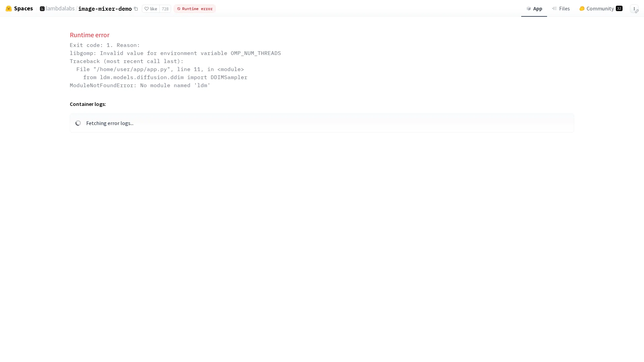Viewport: 644px width, 362px height.
Task: Open the Community tab
Action: [600, 8]
